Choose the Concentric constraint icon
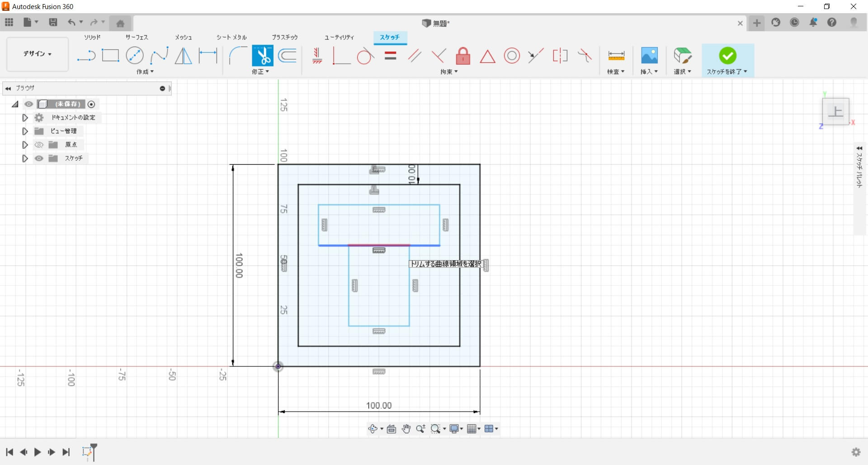This screenshot has width=868, height=465. coord(512,56)
